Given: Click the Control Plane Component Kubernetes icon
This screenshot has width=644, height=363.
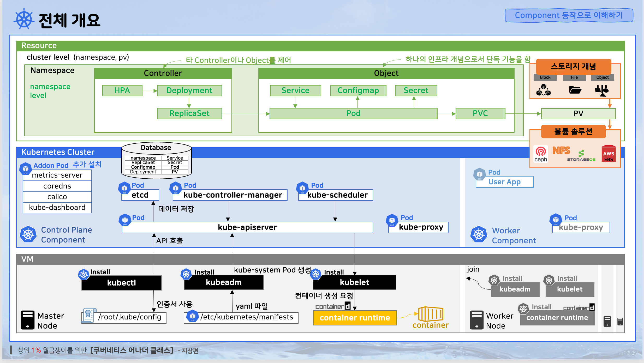Looking at the screenshot, I should tap(28, 234).
